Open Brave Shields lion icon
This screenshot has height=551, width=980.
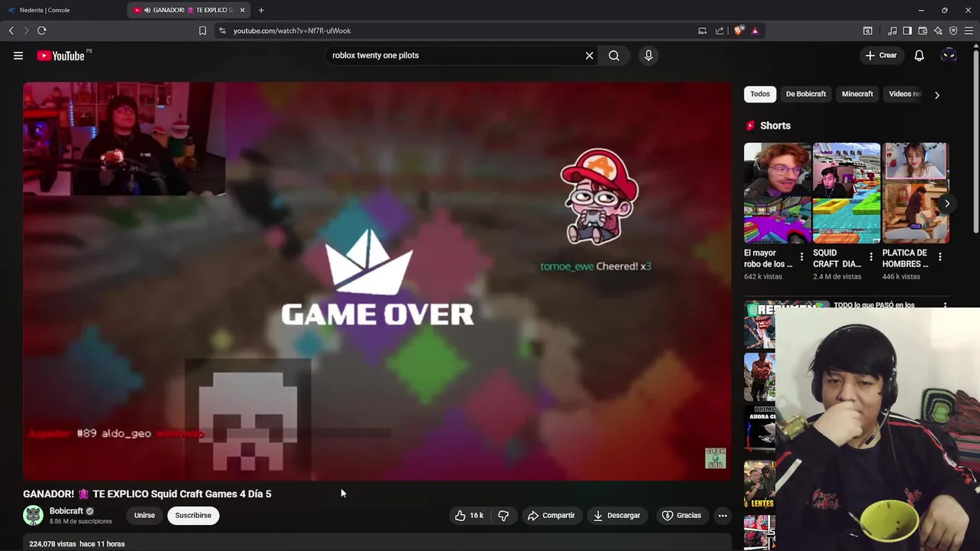tap(739, 31)
